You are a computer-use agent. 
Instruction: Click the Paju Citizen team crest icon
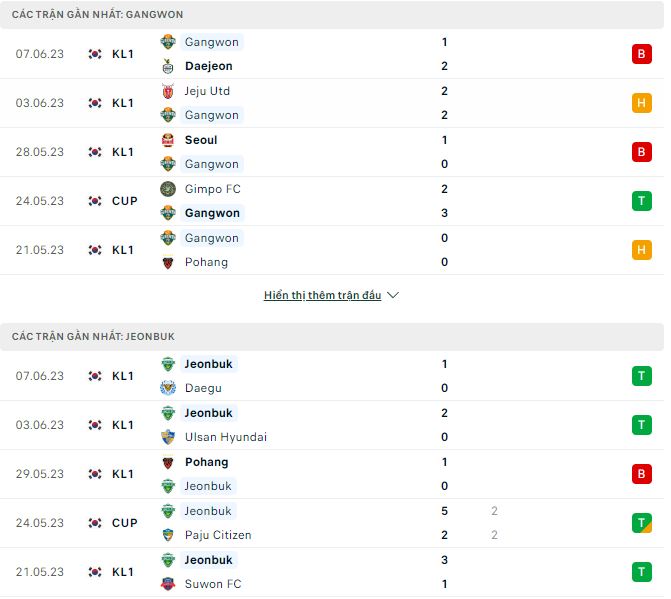pos(168,535)
